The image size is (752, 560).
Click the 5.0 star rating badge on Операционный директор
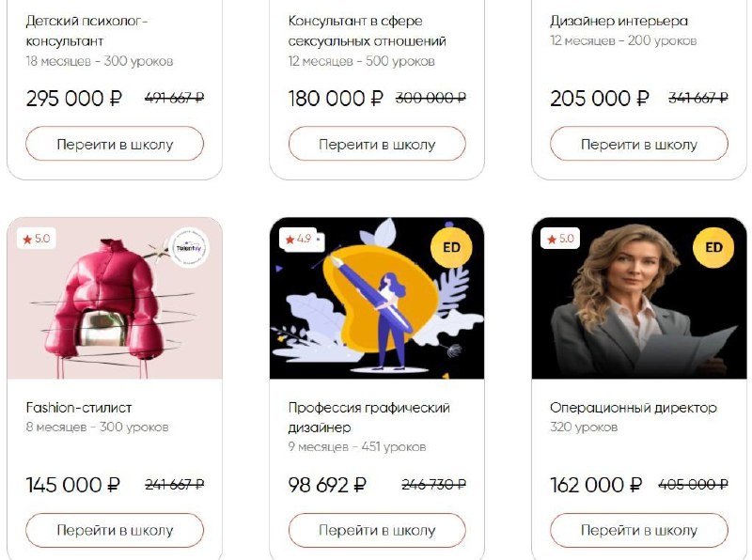(560, 239)
